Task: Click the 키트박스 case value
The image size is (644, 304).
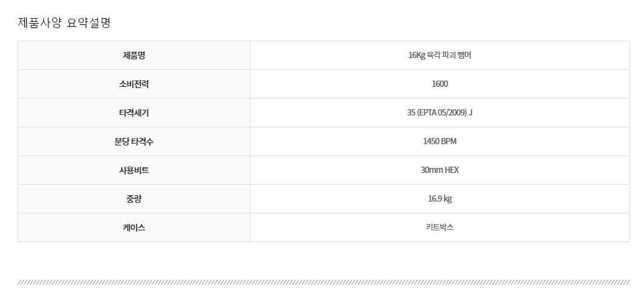Action: point(440,227)
